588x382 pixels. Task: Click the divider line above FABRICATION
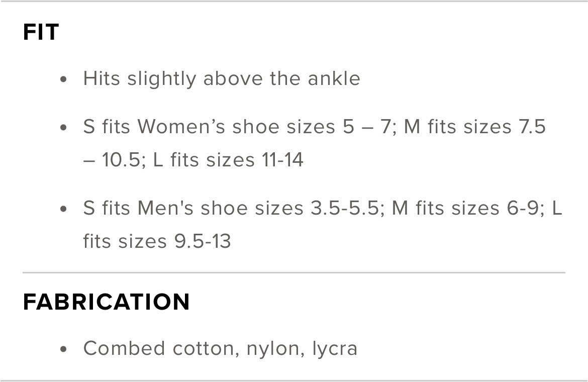[x=294, y=273]
